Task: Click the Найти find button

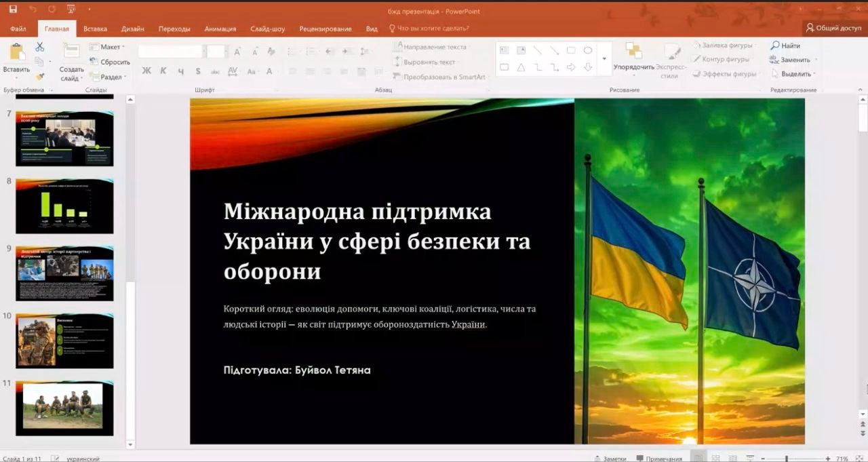Action: [x=786, y=45]
